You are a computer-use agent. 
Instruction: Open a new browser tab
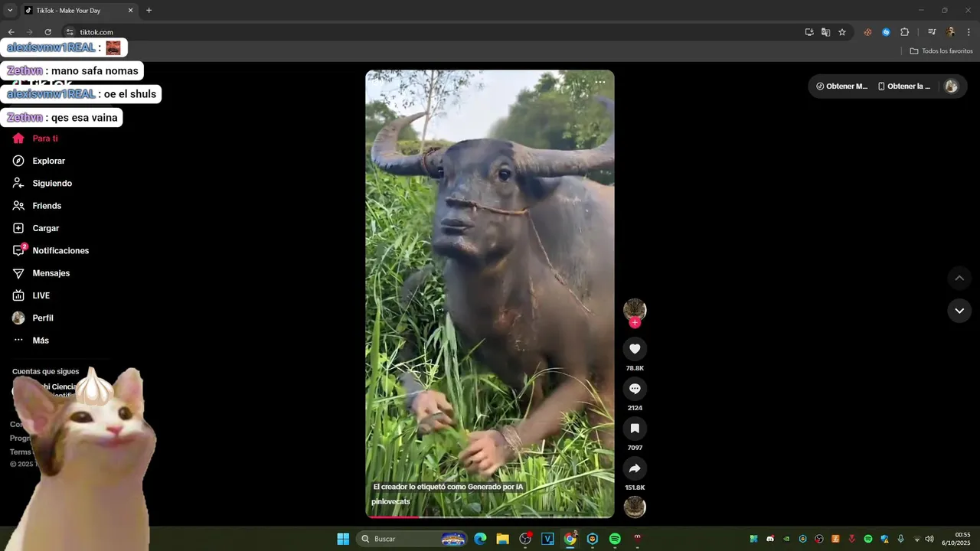[149, 11]
